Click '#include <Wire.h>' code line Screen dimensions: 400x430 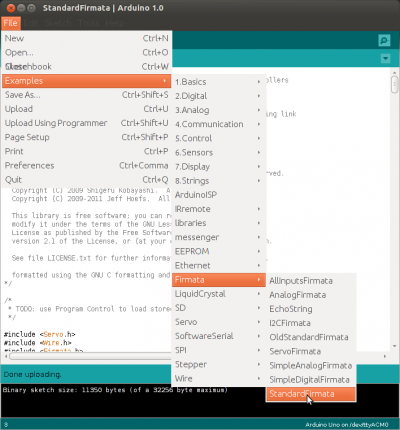(38, 343)
